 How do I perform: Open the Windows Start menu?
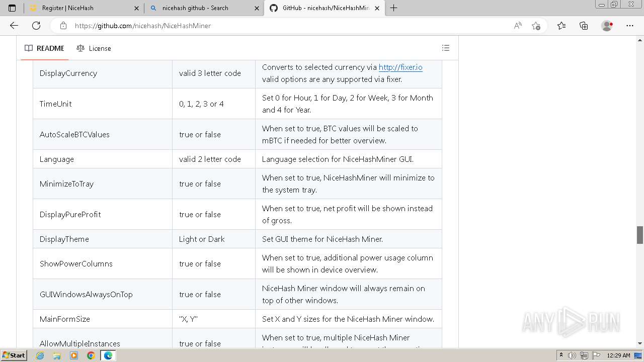14,355
